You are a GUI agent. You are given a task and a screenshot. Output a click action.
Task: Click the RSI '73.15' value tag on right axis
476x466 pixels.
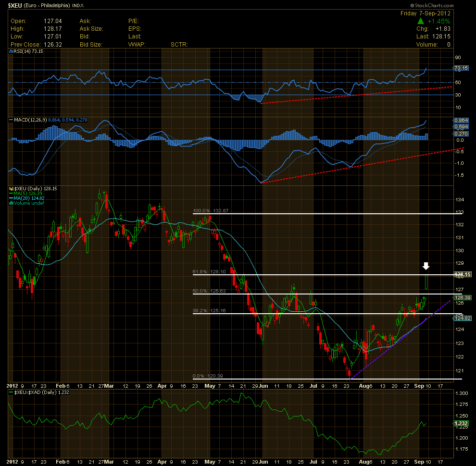point(461,68)
